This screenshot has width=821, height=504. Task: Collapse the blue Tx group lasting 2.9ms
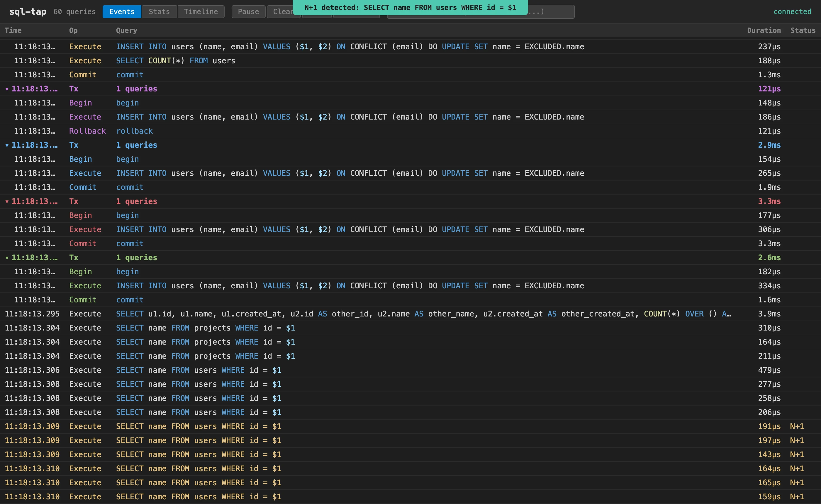tap(7, 145)
